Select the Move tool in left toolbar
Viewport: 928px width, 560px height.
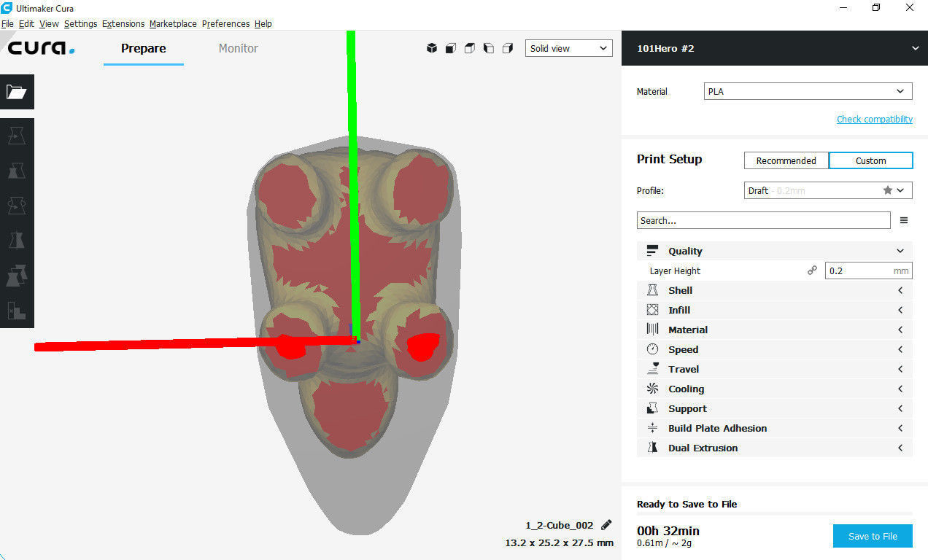coord(17,136)
